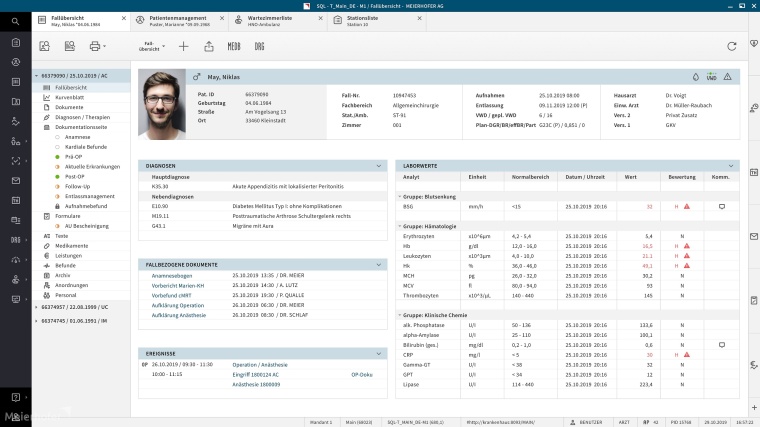760x427 pixels.
Task: Click the blood drop icon in patient header
Action: click(x=696, y=76)
